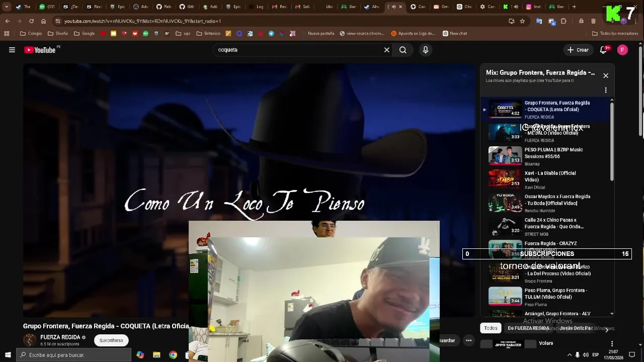Run the search with the magnifier button
The width and height of the screenshot is (644, 362).
tap(403, 50)
